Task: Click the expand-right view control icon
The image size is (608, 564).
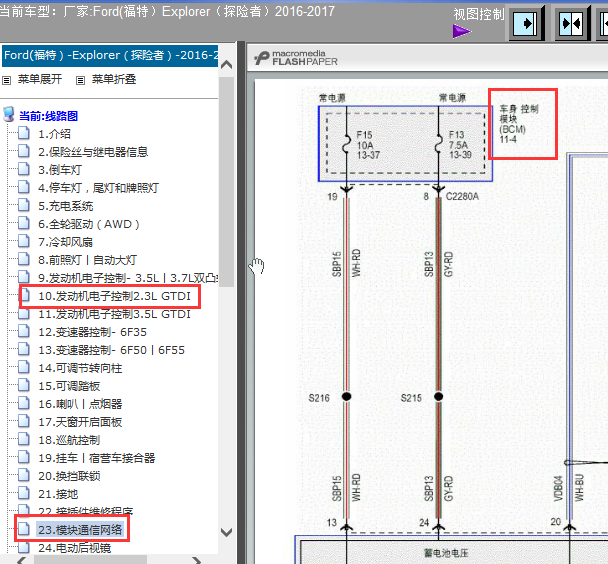Action: (x=525, y=24)
